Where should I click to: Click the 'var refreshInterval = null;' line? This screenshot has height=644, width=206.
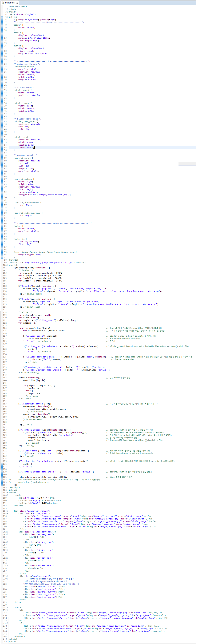(x=35, y=315)
